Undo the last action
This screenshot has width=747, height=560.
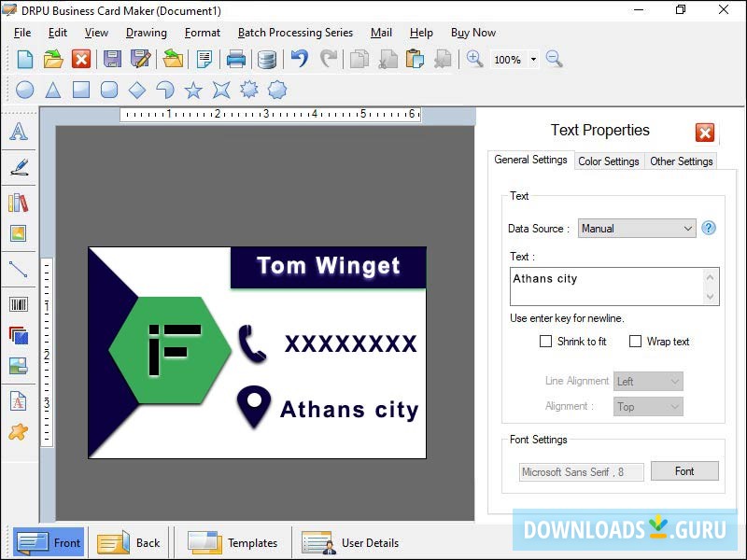[x=300, y=60]
